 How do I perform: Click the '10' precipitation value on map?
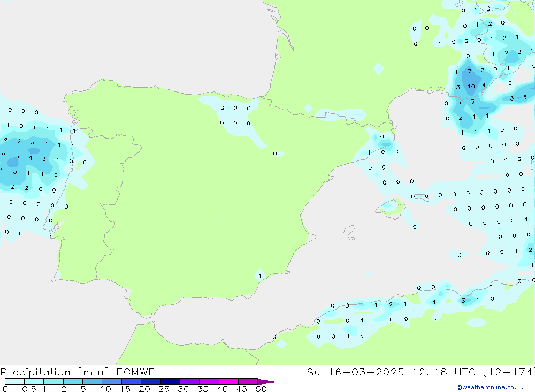(x=471, y=87)
